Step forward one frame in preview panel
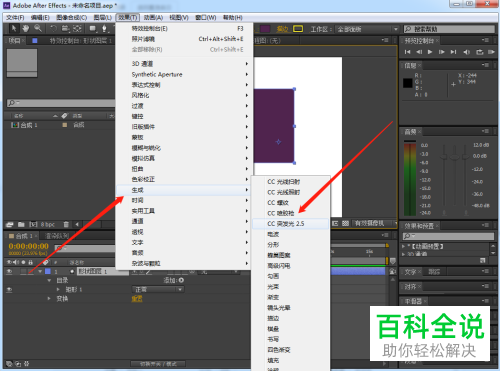 442,52
